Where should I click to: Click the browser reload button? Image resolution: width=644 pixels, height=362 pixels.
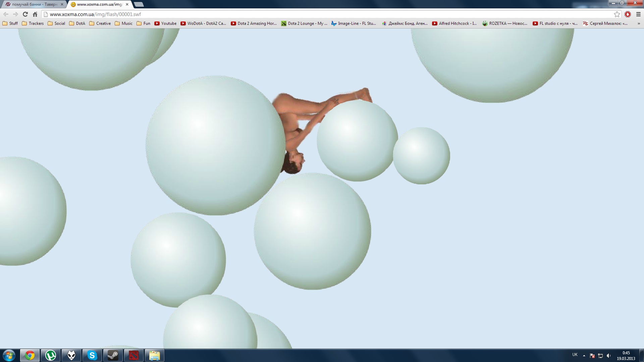click(25, 14)
